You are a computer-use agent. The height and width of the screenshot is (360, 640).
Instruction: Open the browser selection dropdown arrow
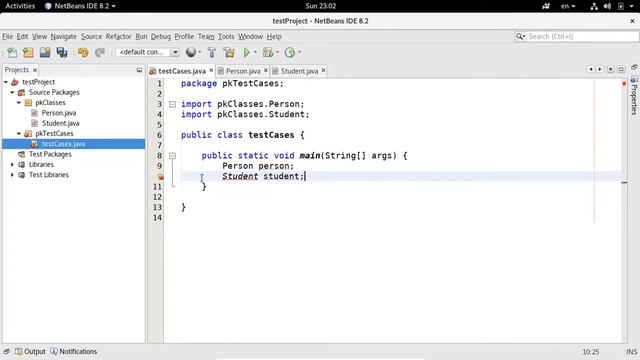pos(200,52)
